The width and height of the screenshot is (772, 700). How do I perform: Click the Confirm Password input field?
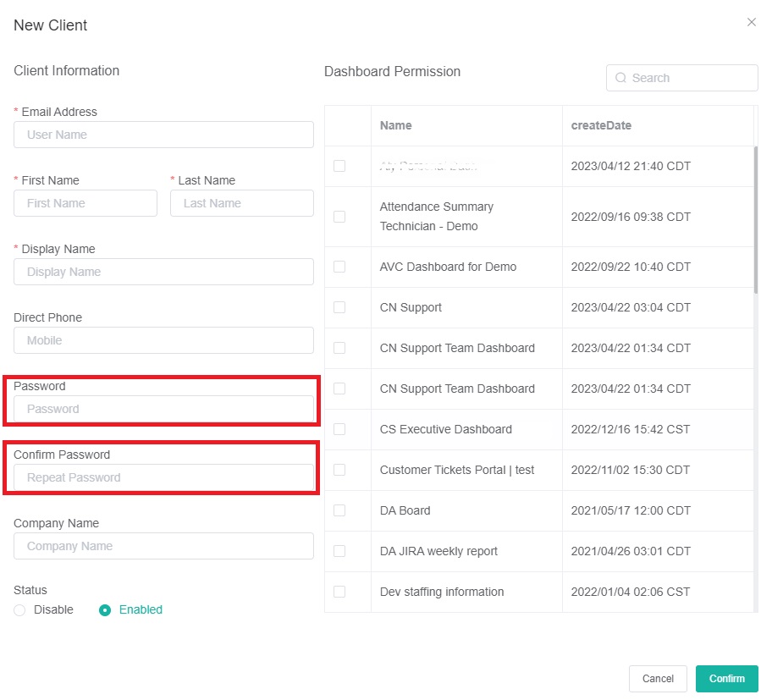tap(163, 477)
